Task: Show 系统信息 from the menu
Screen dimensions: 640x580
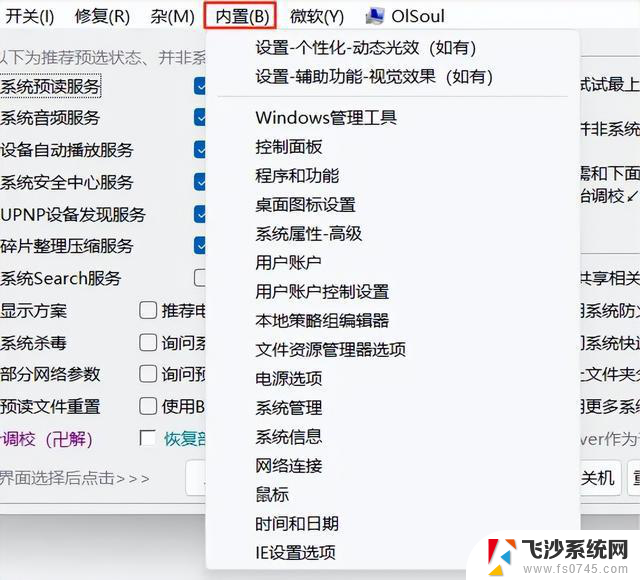Action: [x=289, y=437]
